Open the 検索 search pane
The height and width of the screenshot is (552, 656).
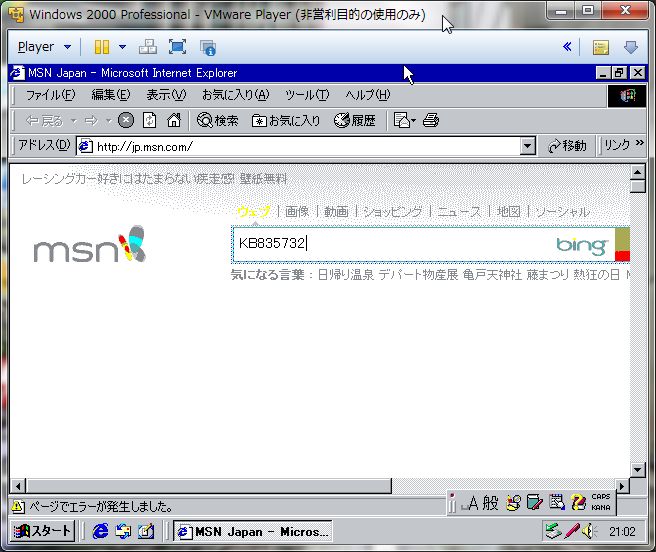pos(218,121)
